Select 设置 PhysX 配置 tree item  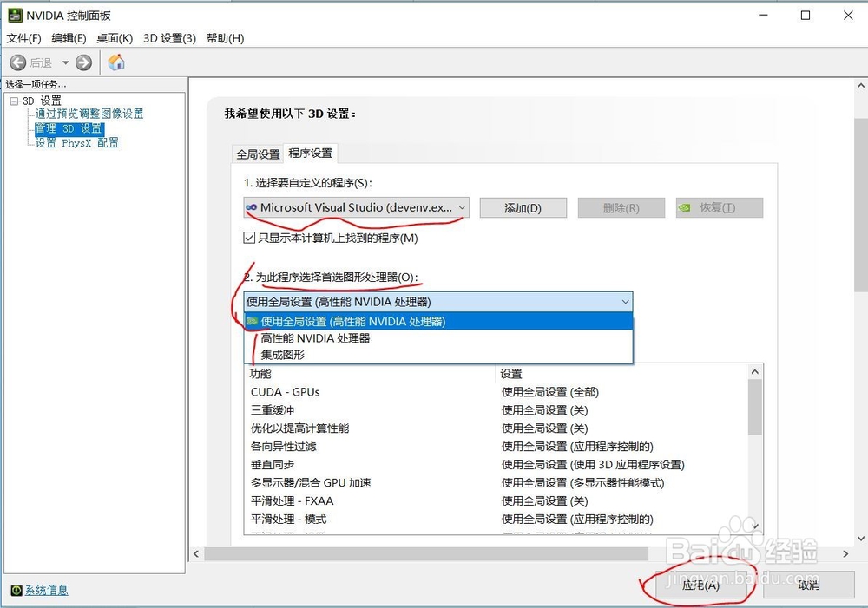[x=76, y=143]
